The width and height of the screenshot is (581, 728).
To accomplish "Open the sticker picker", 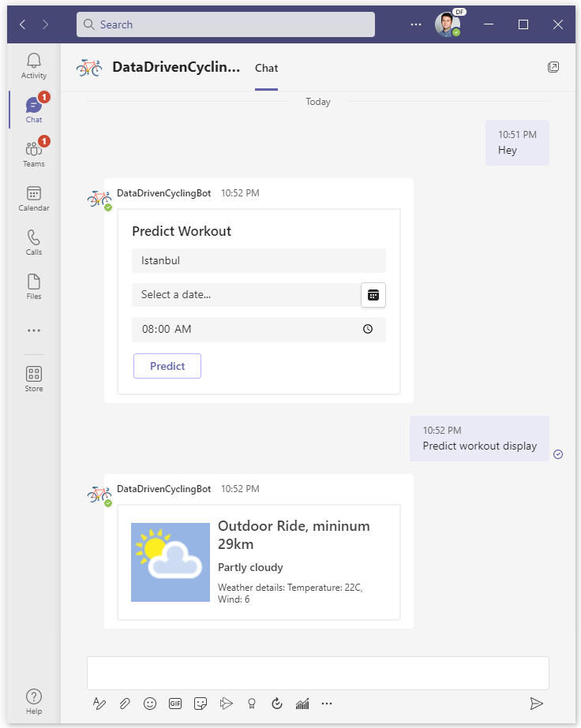I will (x=201, y=704).
